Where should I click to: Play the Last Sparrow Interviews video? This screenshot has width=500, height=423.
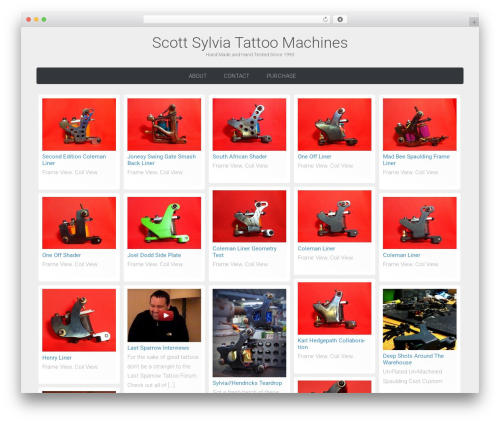point(166,315)
